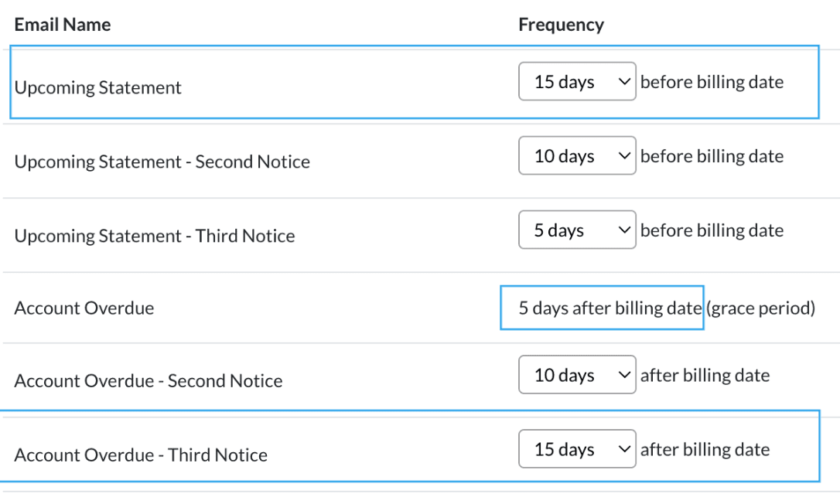Open the Upcoming Statement frequency dropdown
This screenshot has width=840, height=504.
point(577,82)
